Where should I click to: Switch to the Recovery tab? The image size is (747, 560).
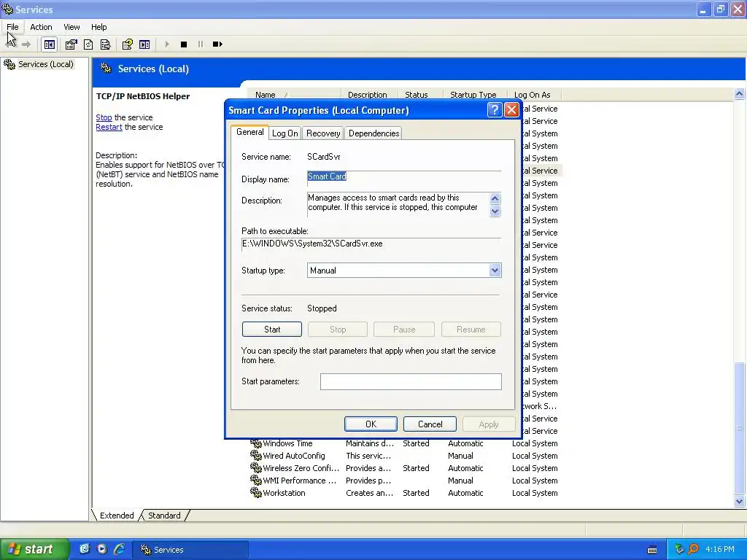tap(323, 133)
